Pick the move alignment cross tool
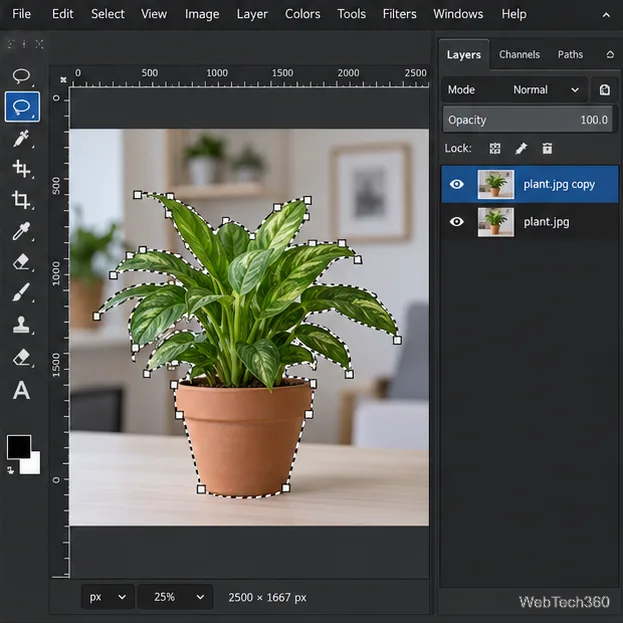Viewport: 623px width, 623px height. 21,168
